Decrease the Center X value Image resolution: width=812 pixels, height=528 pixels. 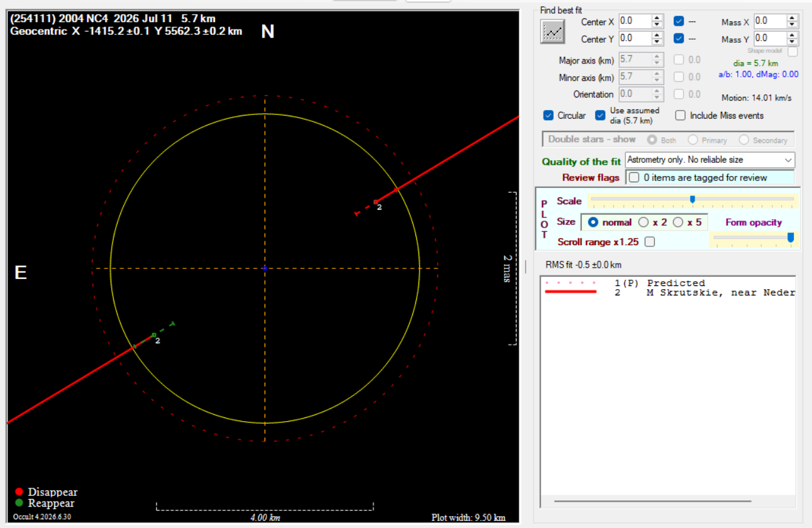[x=657, y=25]
